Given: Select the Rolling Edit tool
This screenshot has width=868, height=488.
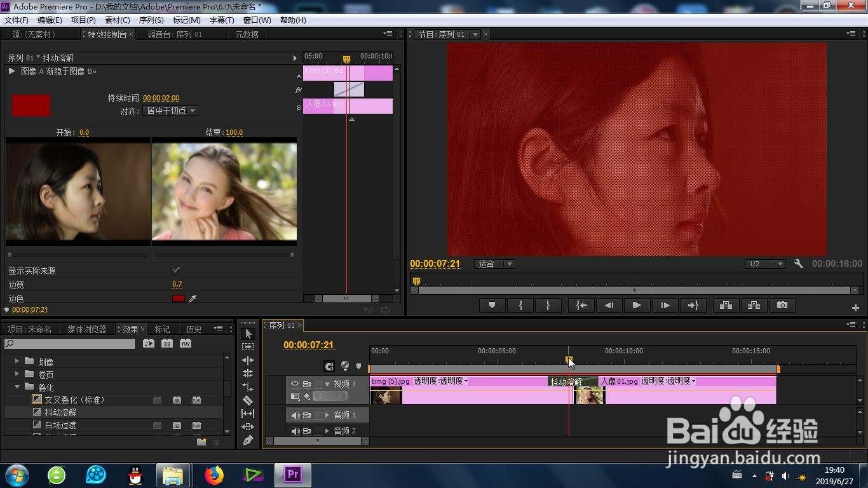Looking at the screenshot, I should pos(248,374).
